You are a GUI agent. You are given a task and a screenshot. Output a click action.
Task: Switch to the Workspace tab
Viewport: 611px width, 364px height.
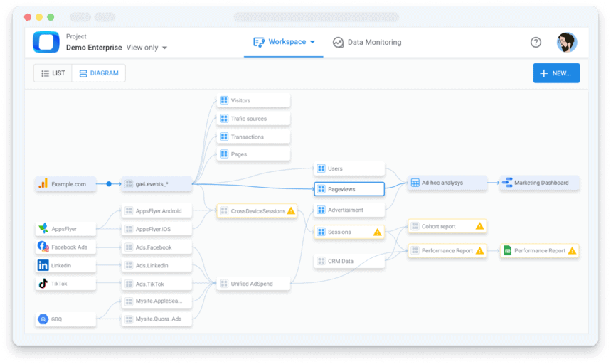pyautogui.click(x=284, y=42)
